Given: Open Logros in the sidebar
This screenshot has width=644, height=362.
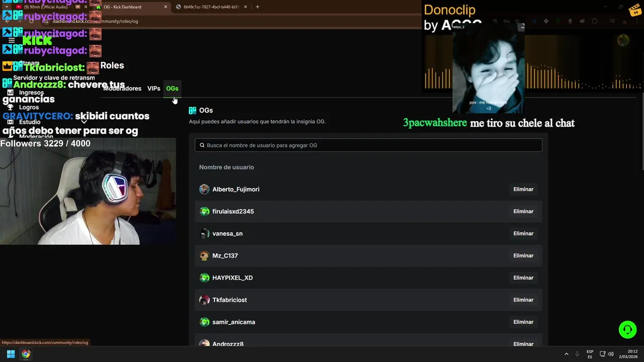Looking at the screenshot, I should point(29,107).
